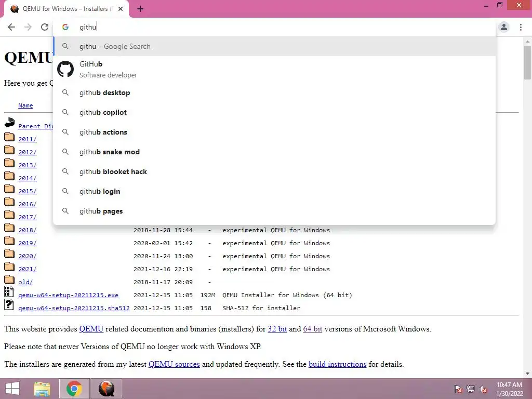Open the 2013/ folder link

click(28, 165)
